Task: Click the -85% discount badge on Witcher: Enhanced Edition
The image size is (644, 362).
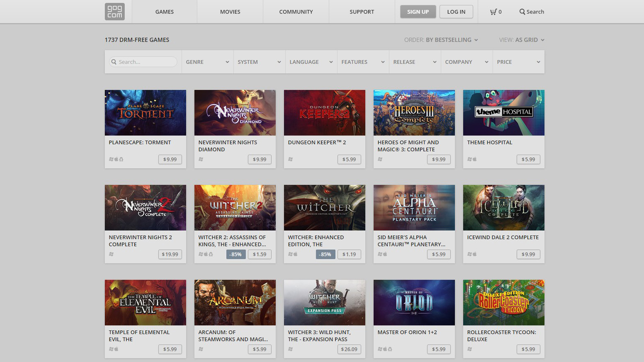Action: 326,254
